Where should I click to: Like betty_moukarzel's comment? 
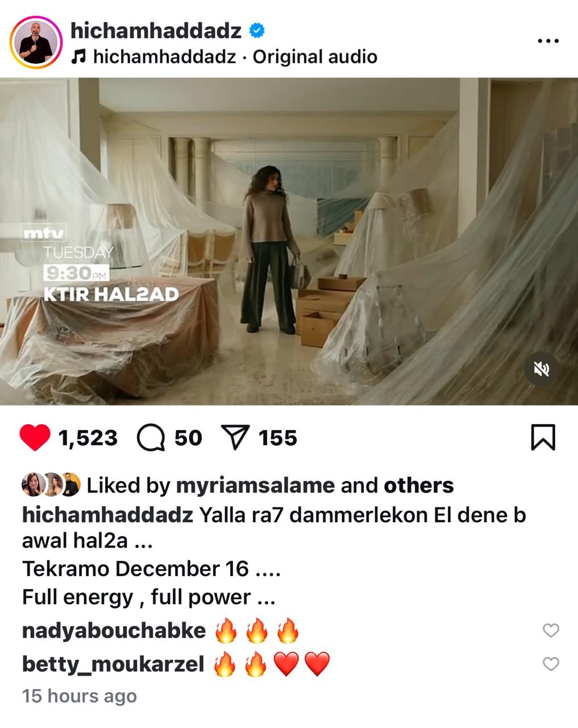[x=551, y=664]
